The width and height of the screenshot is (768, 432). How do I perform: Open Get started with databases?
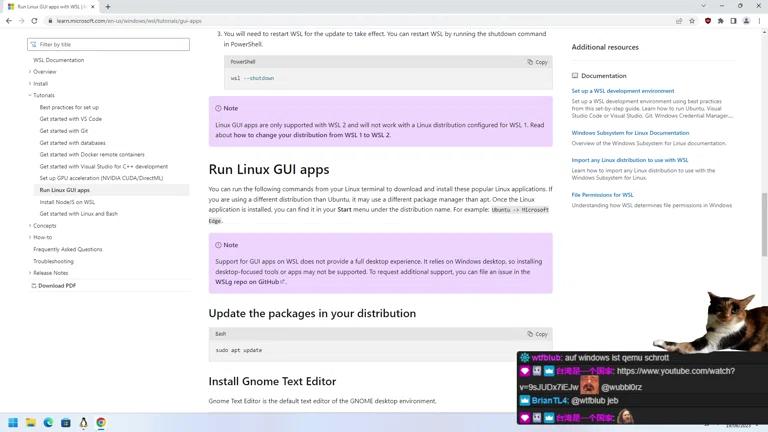(72, 143)
